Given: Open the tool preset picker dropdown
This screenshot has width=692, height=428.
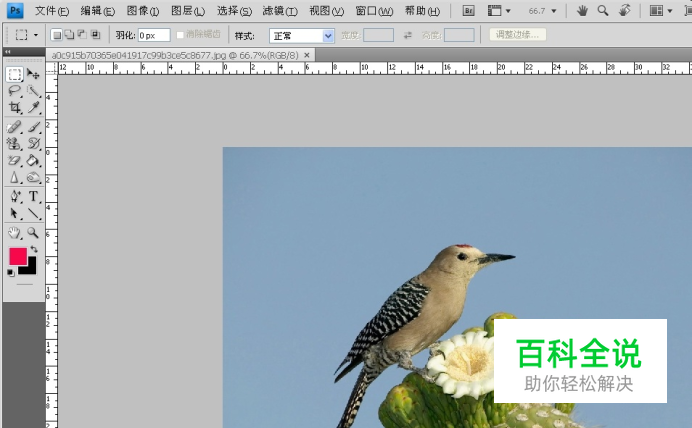Looking at the screenshot, I should pos(36,35).
